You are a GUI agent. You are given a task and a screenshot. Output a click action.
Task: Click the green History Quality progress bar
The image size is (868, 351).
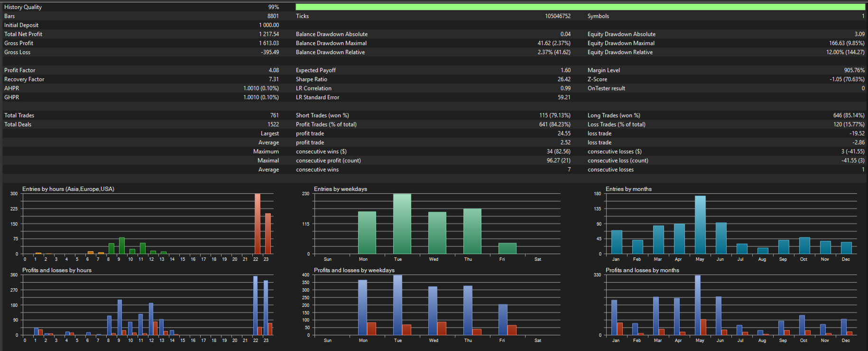tap(580, 7)
